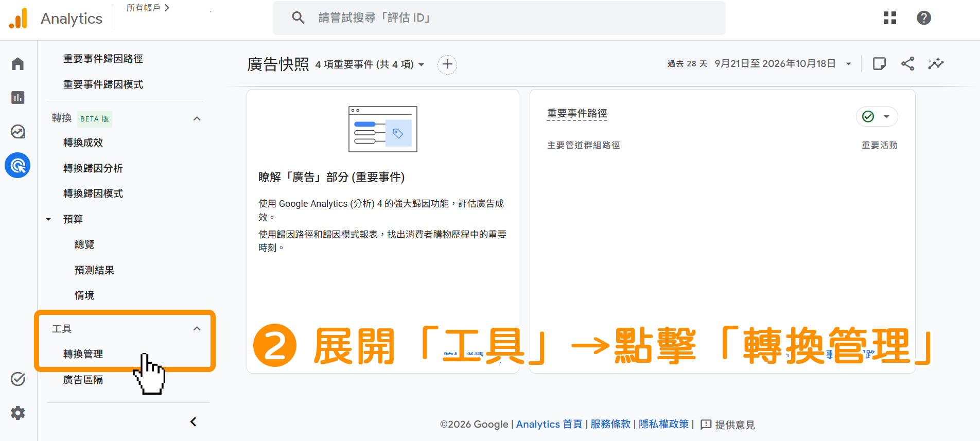This screenshot has height=441, width=980.
Task: Click 廣告區隔 menu item
Action: click(x=83, y=380)
